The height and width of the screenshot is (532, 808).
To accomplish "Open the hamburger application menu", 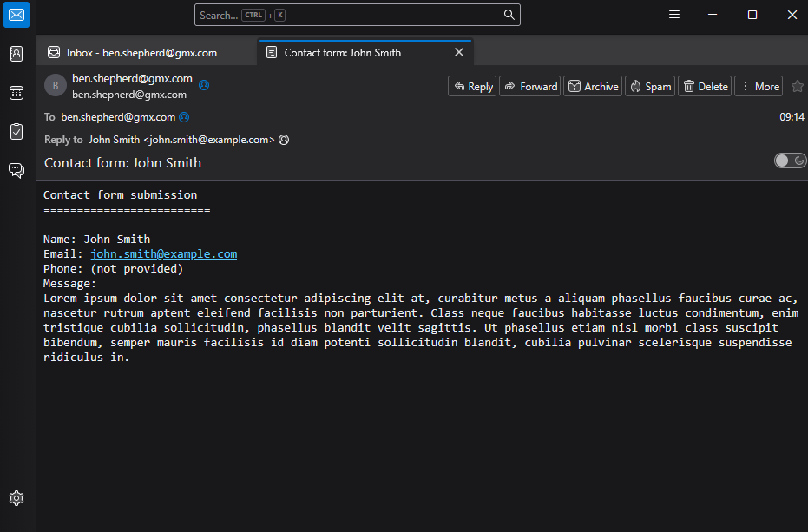I will coord(674,15).
